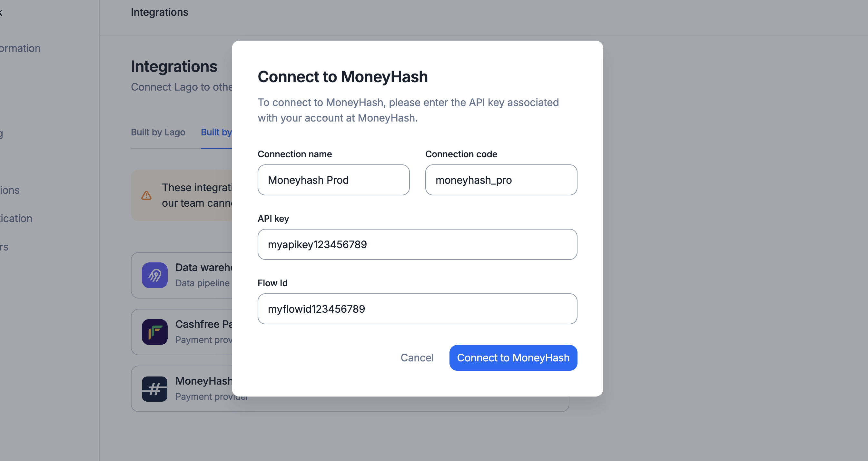Click the MoneyHash hashtag logo icon
Viewport: 868px width, 461px height.
[155, 388]
